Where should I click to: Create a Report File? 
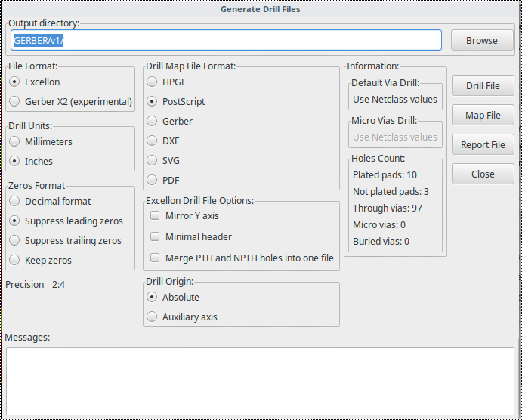pyautogui.click(x=482, y=144)
